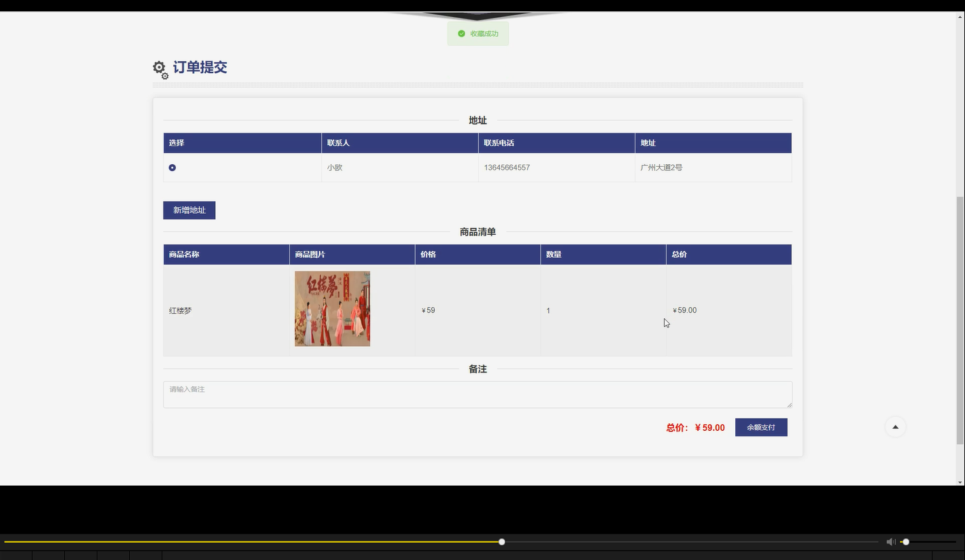This screenshot has width=965, height=560.
Task: Adjust the video player volume slider knob
Action: [x=906, y=542]
